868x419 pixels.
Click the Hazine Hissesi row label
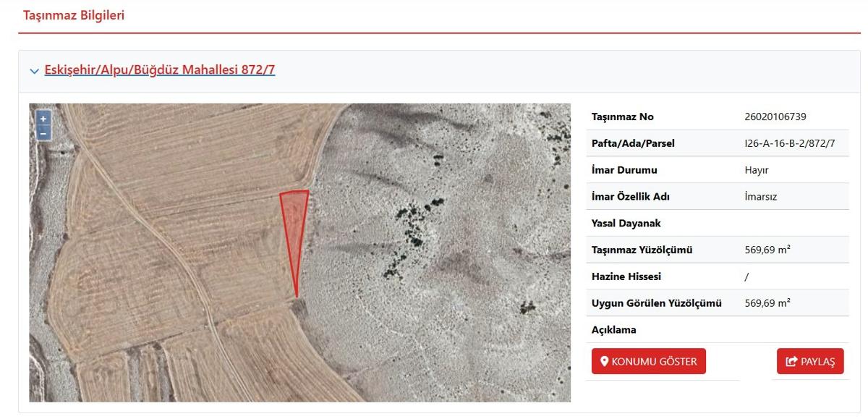coord(626,276)
